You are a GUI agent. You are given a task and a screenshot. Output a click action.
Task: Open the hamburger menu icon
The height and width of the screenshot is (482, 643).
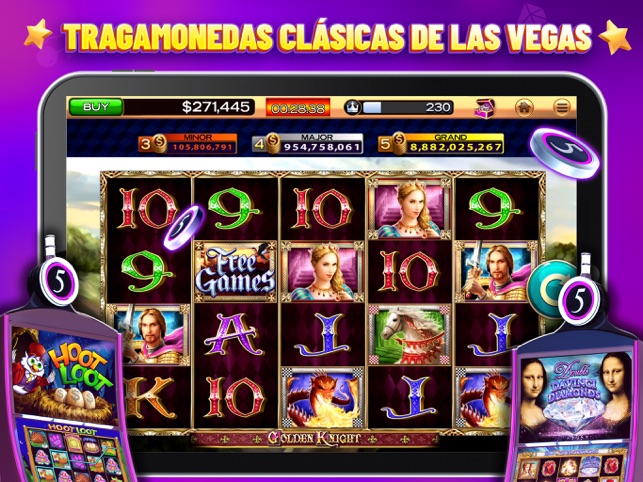click(561, 107)
